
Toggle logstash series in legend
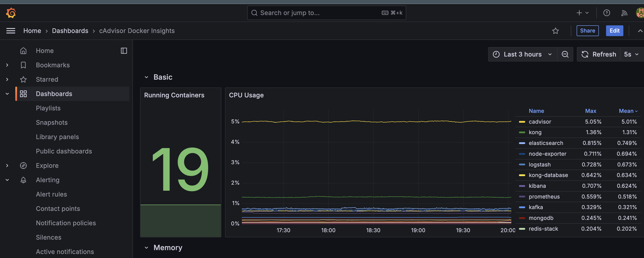coord(540,165)
